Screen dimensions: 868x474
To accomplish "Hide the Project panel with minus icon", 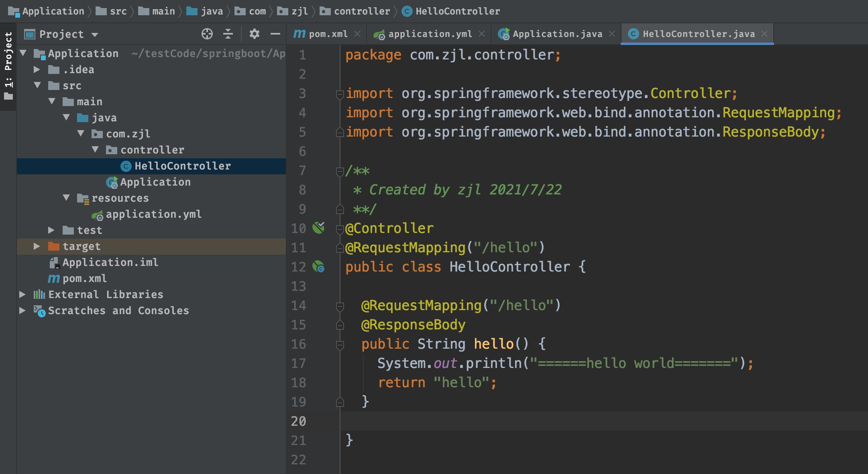I will tap(275, 34).
